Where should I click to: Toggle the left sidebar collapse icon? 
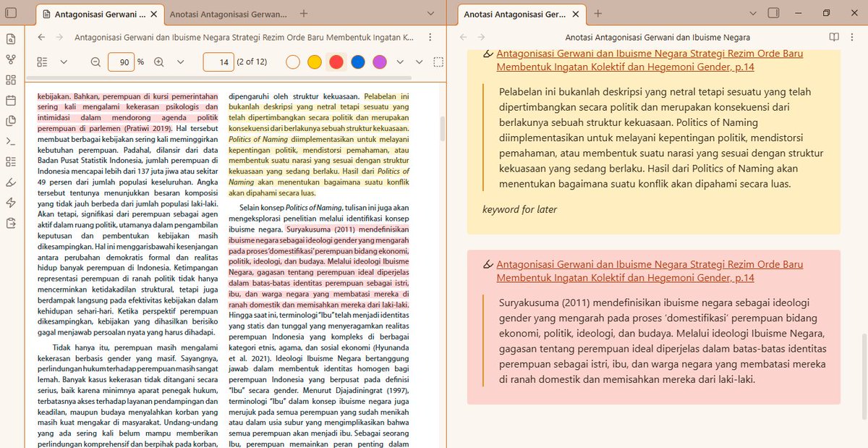coord(11,13)
